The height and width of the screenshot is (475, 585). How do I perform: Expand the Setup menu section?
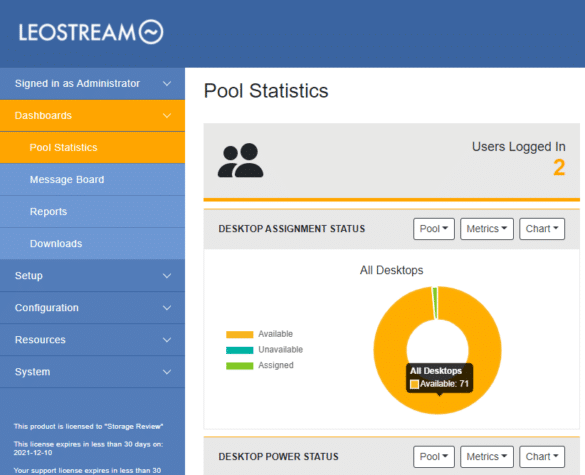point(92,276)
